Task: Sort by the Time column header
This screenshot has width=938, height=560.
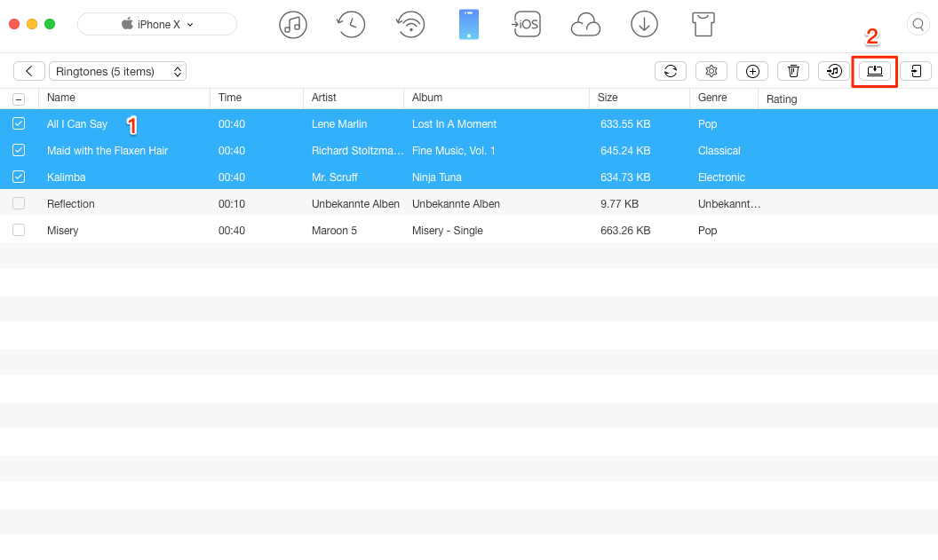Action: pyautogui.click(x=257, y=98)
